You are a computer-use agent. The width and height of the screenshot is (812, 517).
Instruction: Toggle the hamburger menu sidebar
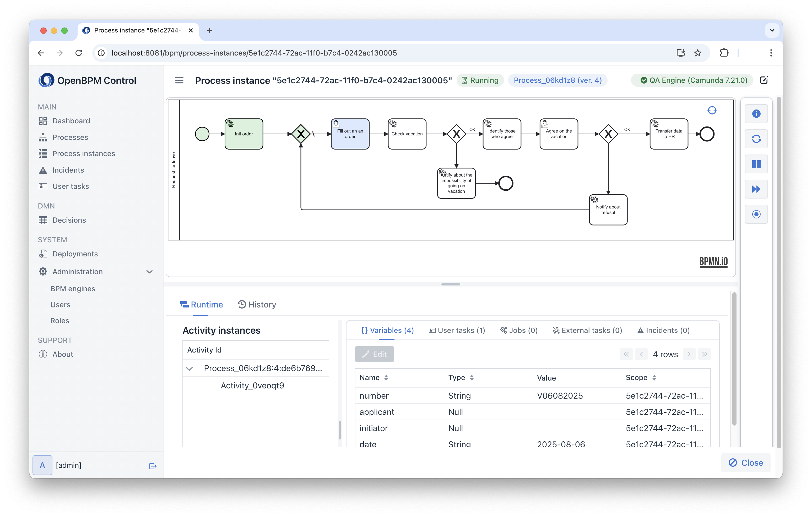click(x=179, y=80)
